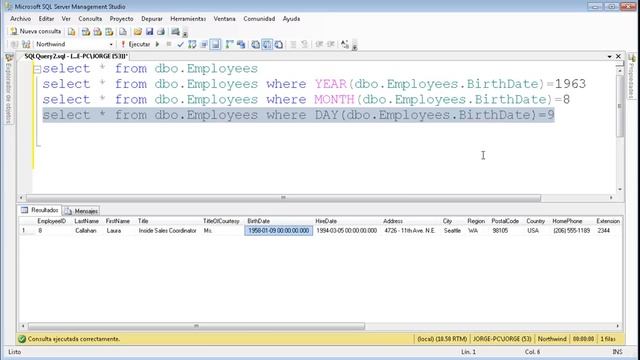Image resolution: width=640 pixels, height=360 pixels.
Task: Click the Open File folder icon
Action: [138, 32]
